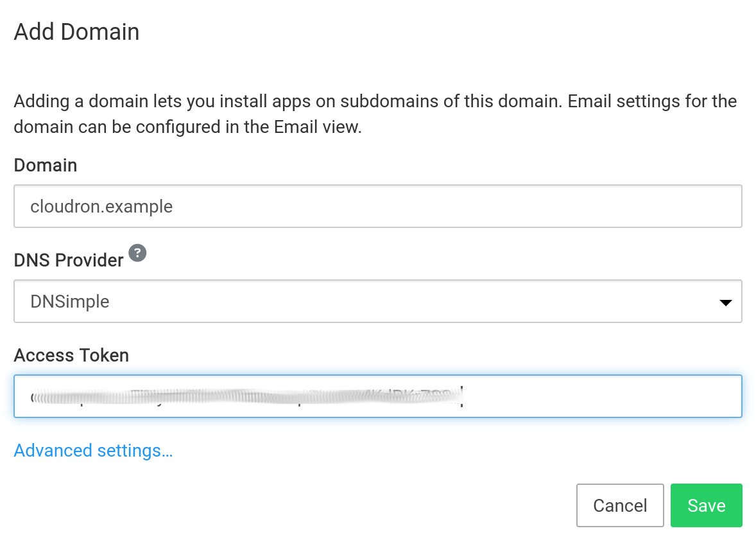Image resolution: width=756 pixels, height=542 pixels.
Task: Focus the Access Token input field
Action: [377, 396]
